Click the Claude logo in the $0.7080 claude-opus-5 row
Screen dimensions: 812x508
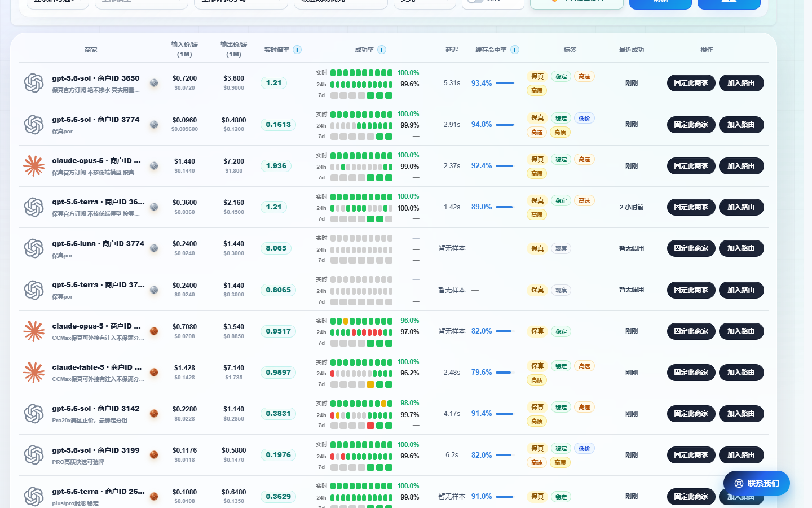[x=34, y=331]
